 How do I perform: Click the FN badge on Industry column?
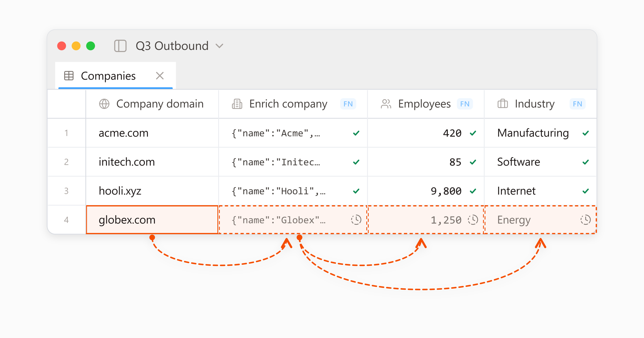tap(577, 104)
